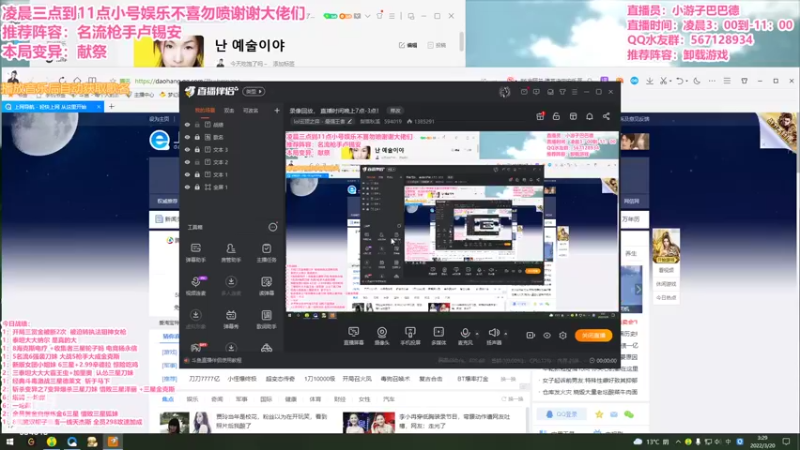
Task: Switch to the 我的场景 tab
Action: [x=205, y=110]
